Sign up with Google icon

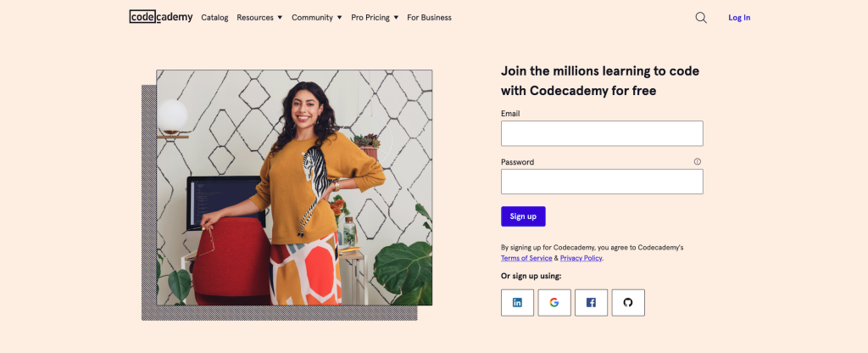click(554, 303)
